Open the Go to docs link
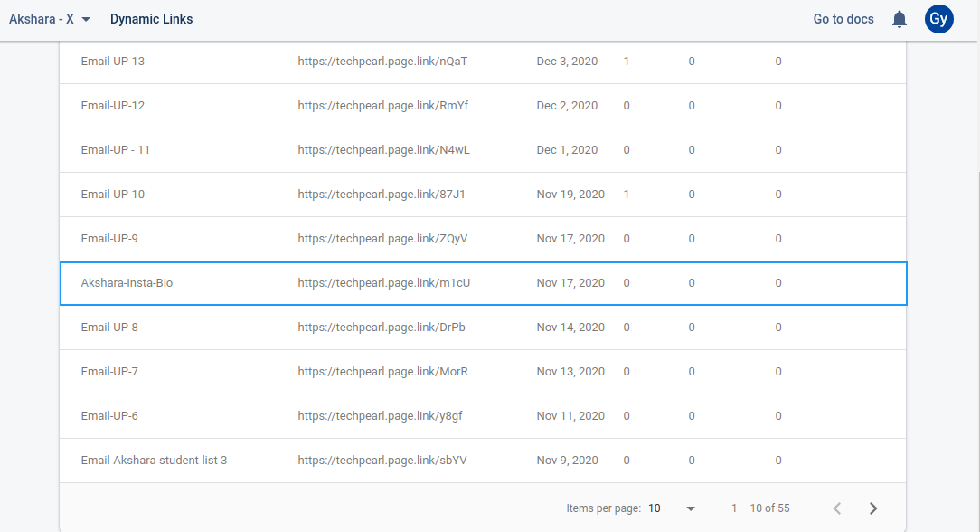Viewport: 980px width, 532px height. (x=843, y=19)
